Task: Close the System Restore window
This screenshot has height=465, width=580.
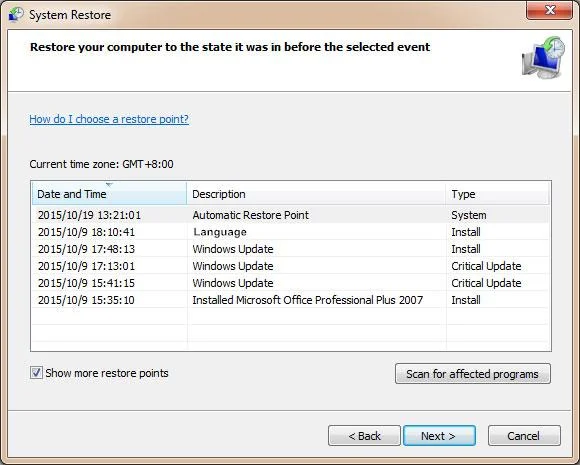Action: pos(550,10)
